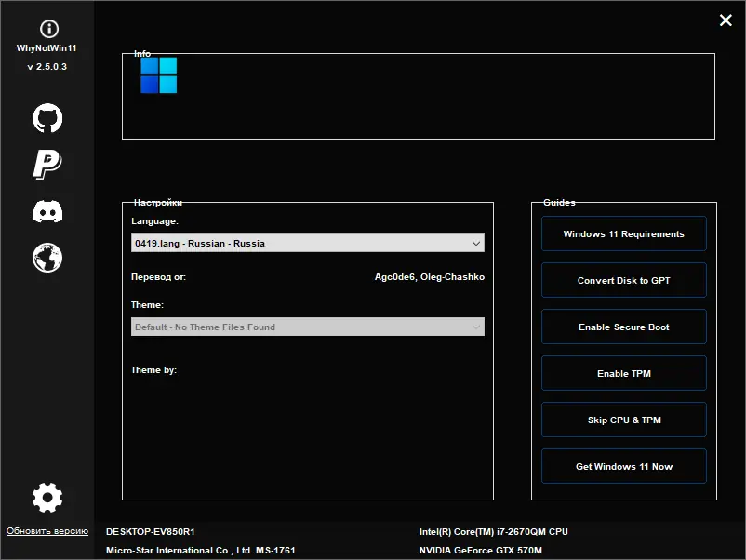The height and width of the screenshot is (560, 746).
Task: Click Micro-Star International MS-1761 text
Action: (x=200, y=550)
